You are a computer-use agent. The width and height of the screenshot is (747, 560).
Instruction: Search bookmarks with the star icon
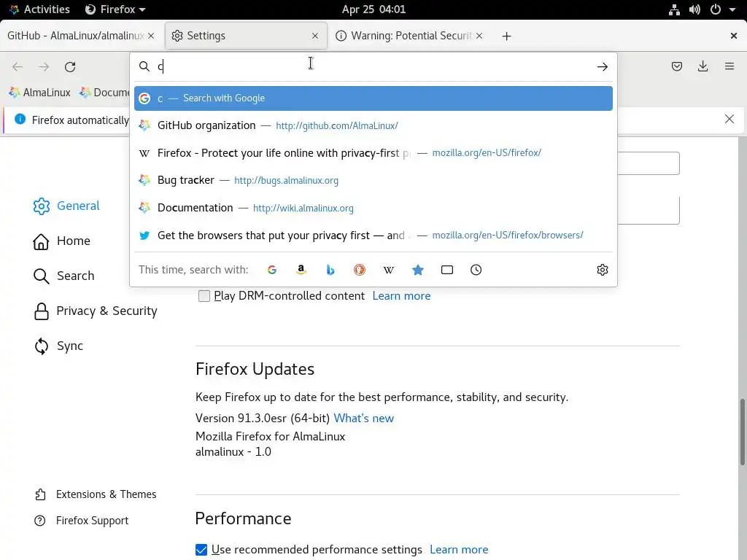(418, 270)
